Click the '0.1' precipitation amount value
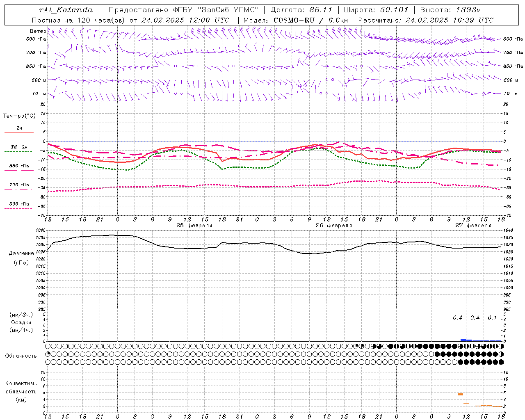Screen dimensions: 525x420 (x=492, y=318)
